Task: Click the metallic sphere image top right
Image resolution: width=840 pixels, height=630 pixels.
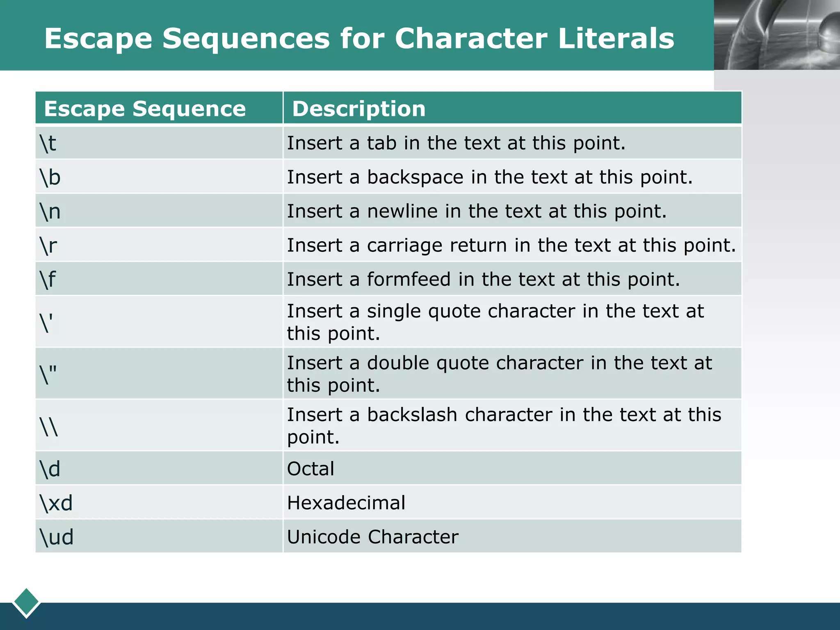Action: pos(777,35)
